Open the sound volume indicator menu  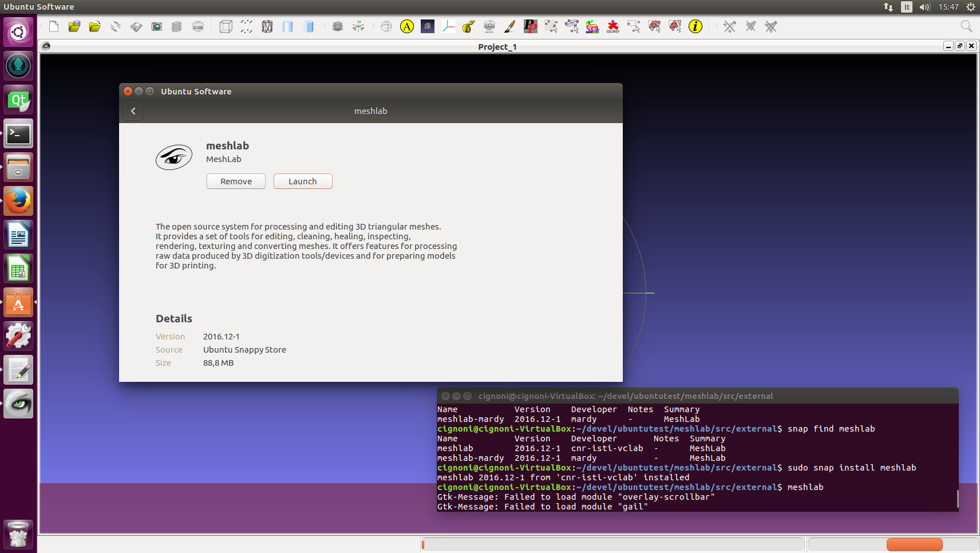[925, 7]
